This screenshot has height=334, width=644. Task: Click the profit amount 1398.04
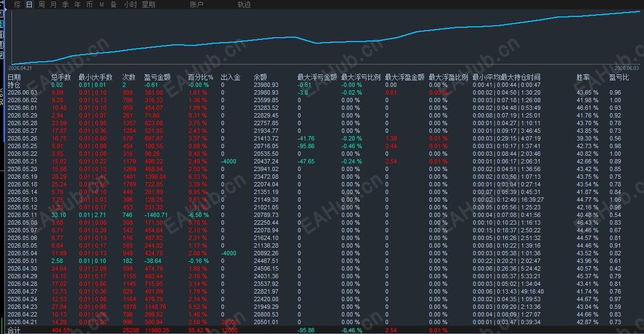155,177
